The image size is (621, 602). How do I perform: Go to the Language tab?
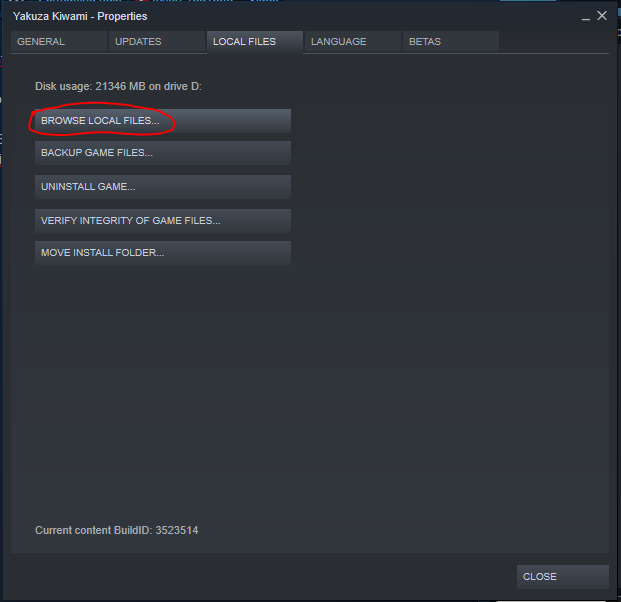click(352, 42)
